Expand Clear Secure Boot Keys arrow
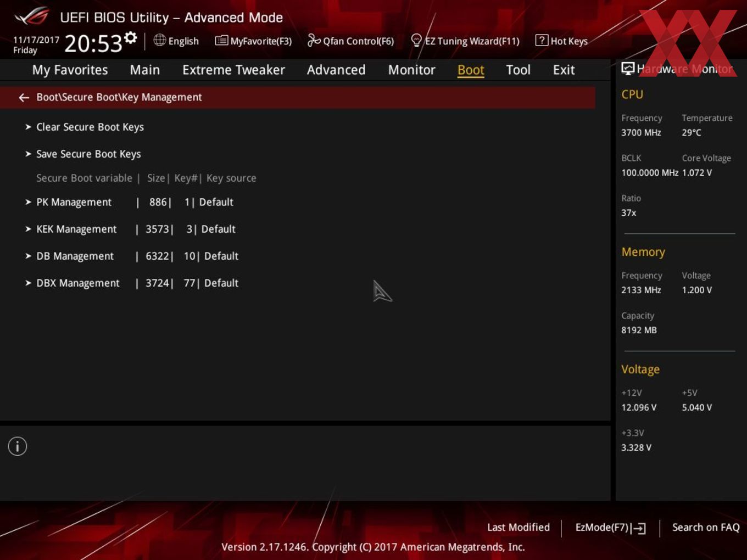 (x=28, y=127)
